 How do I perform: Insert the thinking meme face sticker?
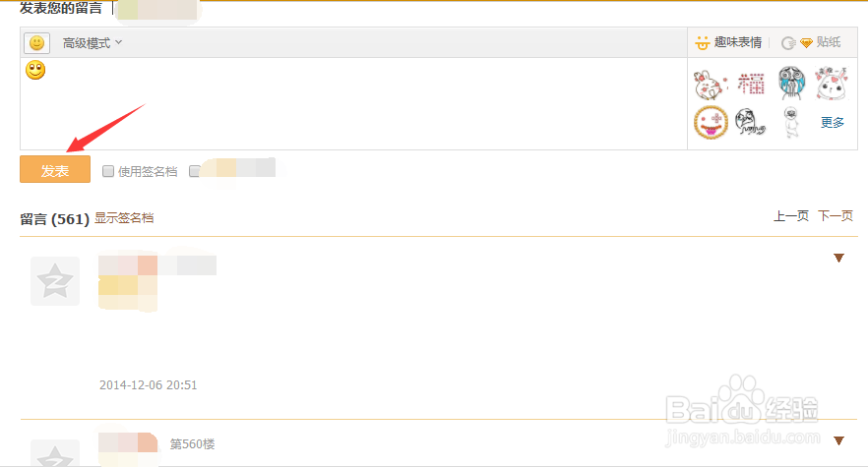750,123
